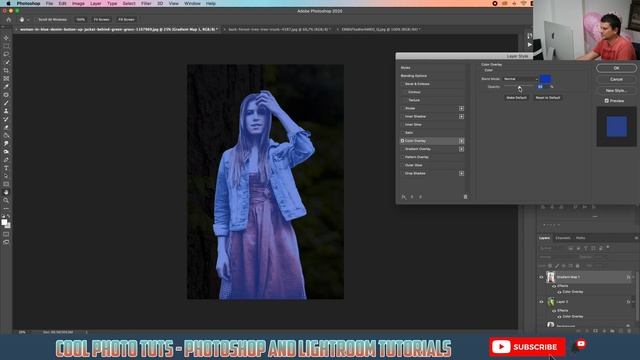
Task: Delete effect with Layer Style trash icon
Action: [x=465, y=197]
